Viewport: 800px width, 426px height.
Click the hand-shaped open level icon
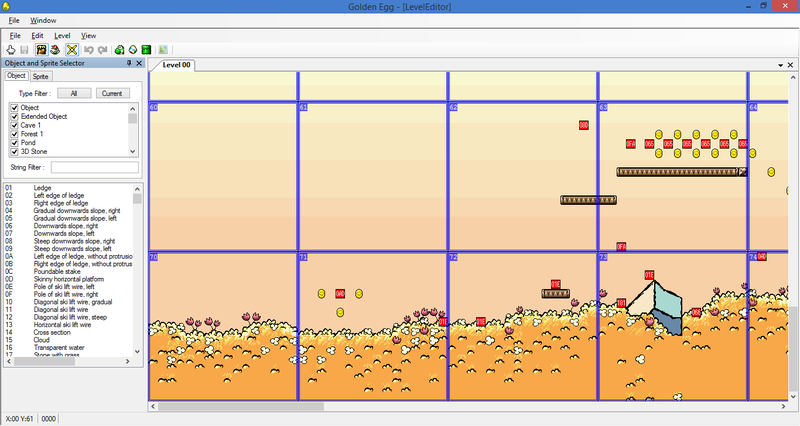pyautogui.click(x=11, y=49)
